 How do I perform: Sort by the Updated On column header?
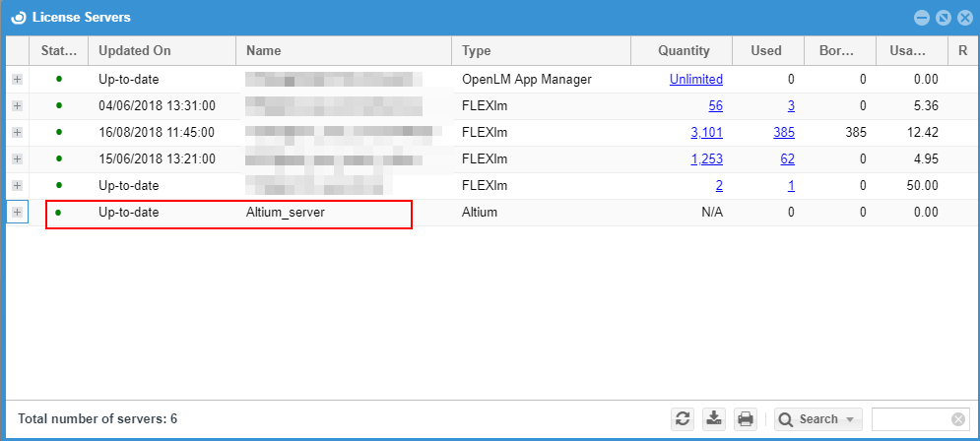click(x=162, y=51)
